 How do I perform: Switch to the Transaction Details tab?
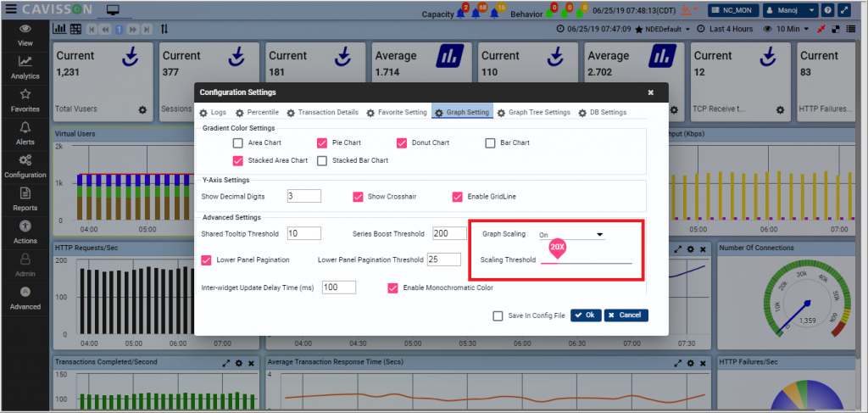(322, 113)
